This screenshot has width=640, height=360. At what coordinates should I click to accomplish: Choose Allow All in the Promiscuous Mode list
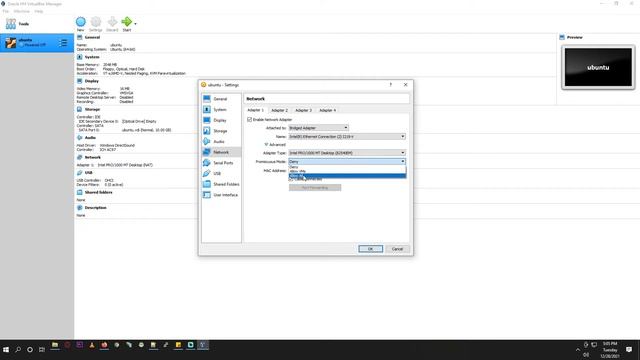[347, 176]
